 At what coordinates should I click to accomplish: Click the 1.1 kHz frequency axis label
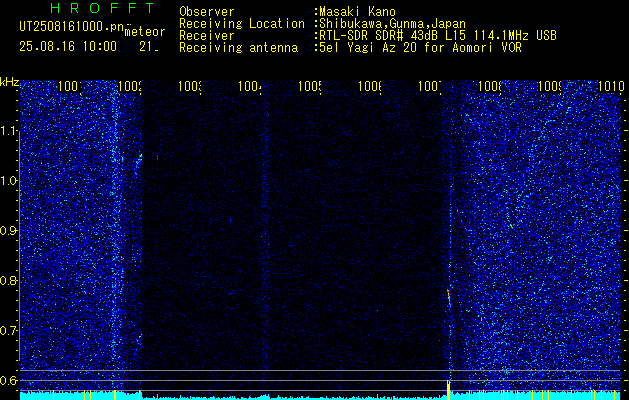[x=9, y=131]
